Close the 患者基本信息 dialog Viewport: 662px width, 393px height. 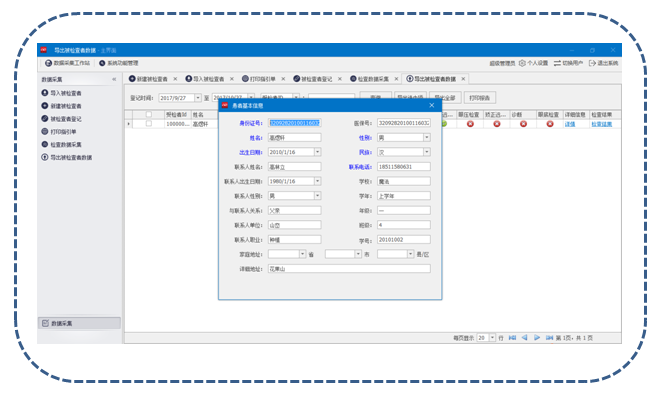pos(431,106)
